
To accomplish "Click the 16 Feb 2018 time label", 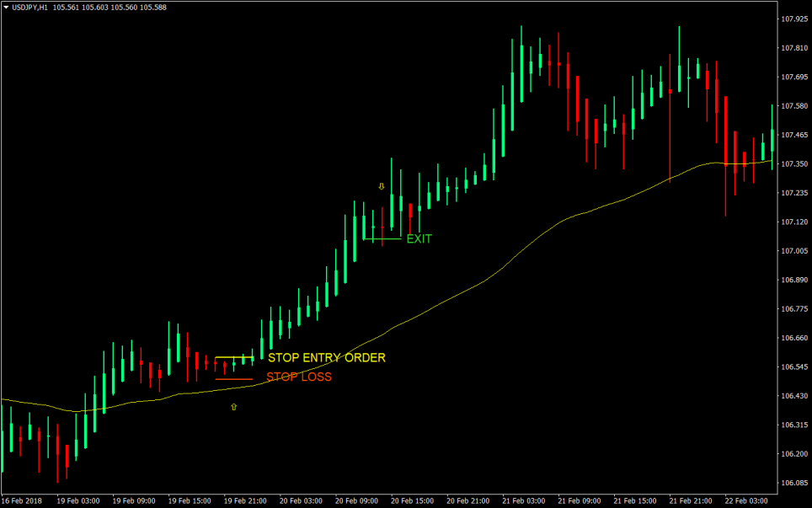I will [21, 501].
